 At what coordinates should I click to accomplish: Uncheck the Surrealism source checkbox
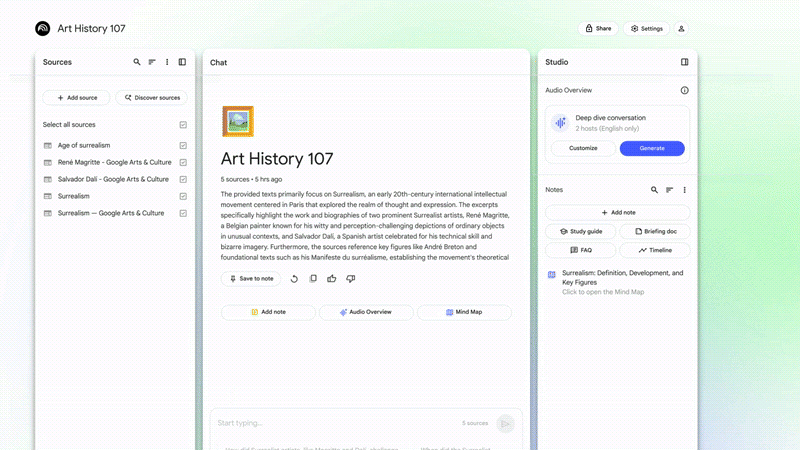click(x=183, y=197)
